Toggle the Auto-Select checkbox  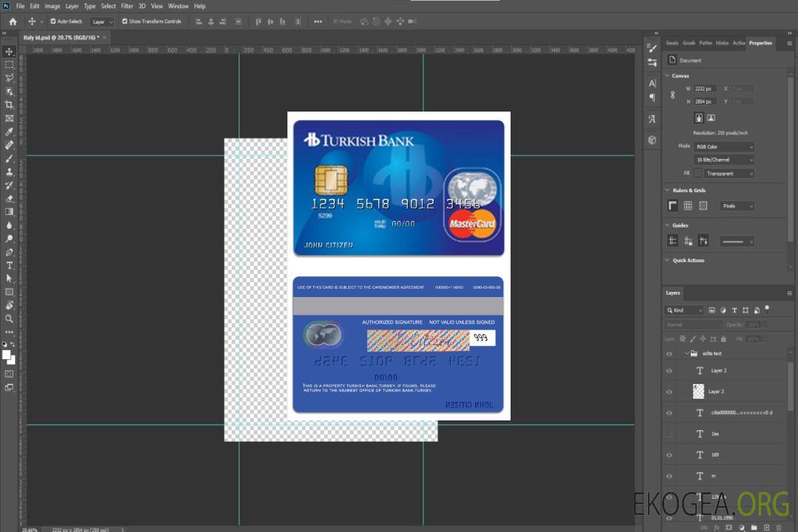(53, 21)
